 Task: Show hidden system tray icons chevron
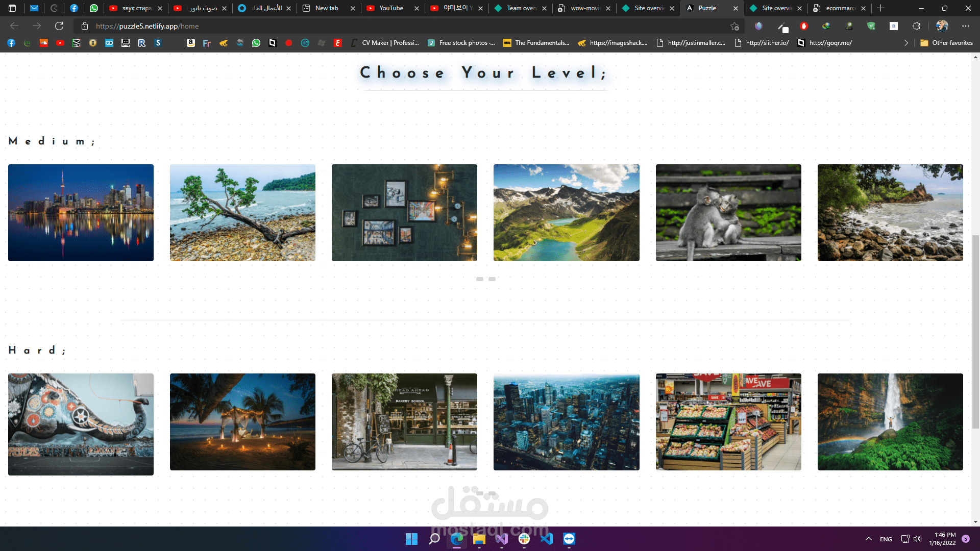pyautogui.click(x=868, y=539)
